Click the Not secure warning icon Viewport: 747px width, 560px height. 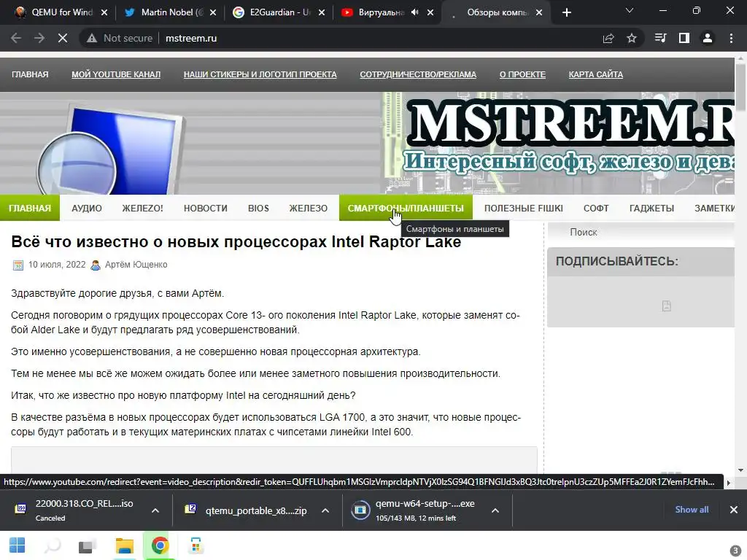point(92,38)
